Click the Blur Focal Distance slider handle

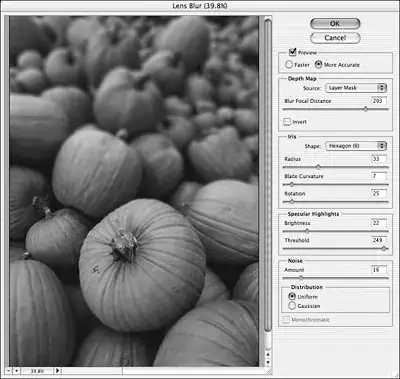pyautogui.click(x=366, y=109)
